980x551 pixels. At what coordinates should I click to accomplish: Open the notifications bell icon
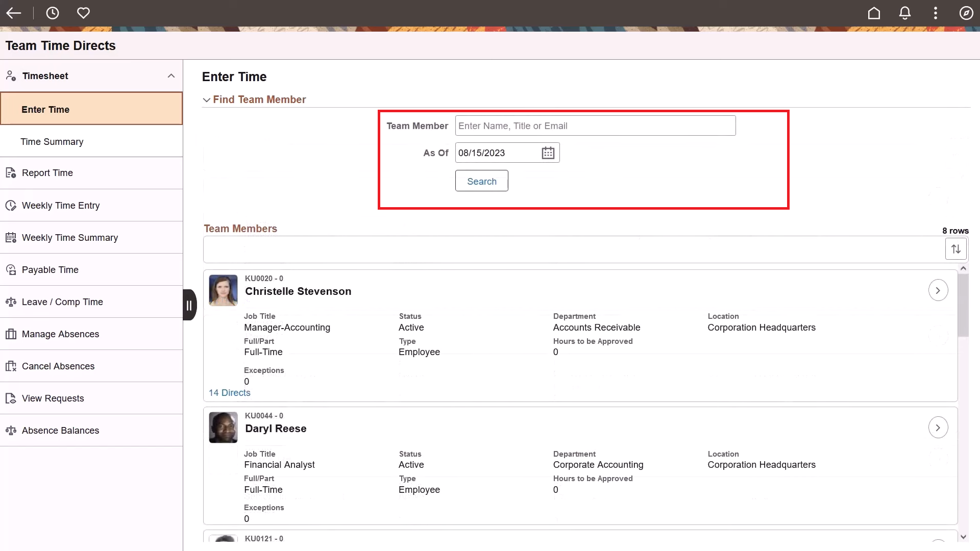pyautogui.click(x=904, y=13)
